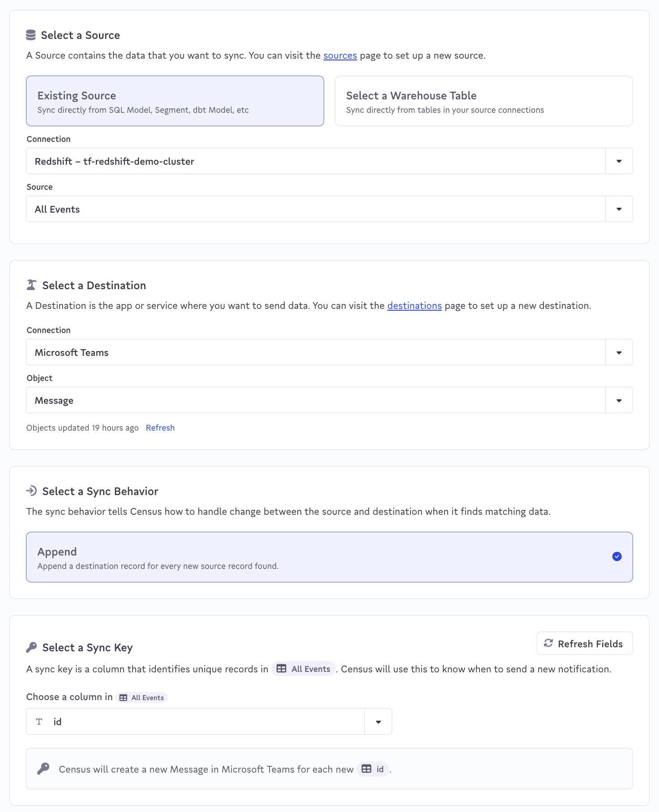The image size is (659, 812).
Task: Follow the sources page link
Action: 340,56
